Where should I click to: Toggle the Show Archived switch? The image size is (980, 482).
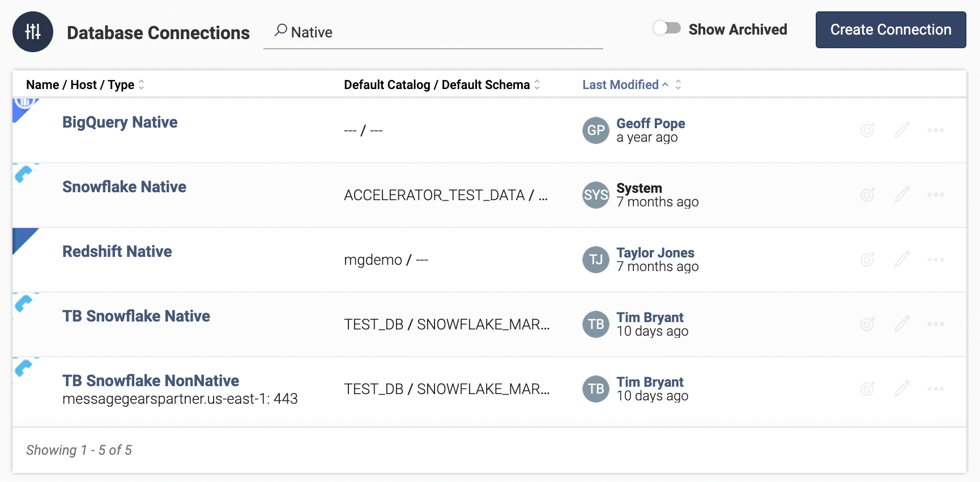pyautogui.click(x=667, y=28)
